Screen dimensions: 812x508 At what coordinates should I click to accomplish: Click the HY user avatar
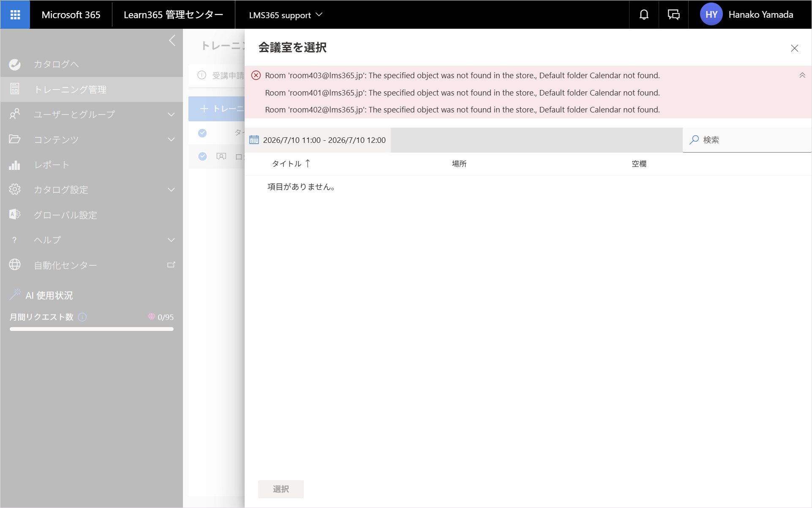711,15
